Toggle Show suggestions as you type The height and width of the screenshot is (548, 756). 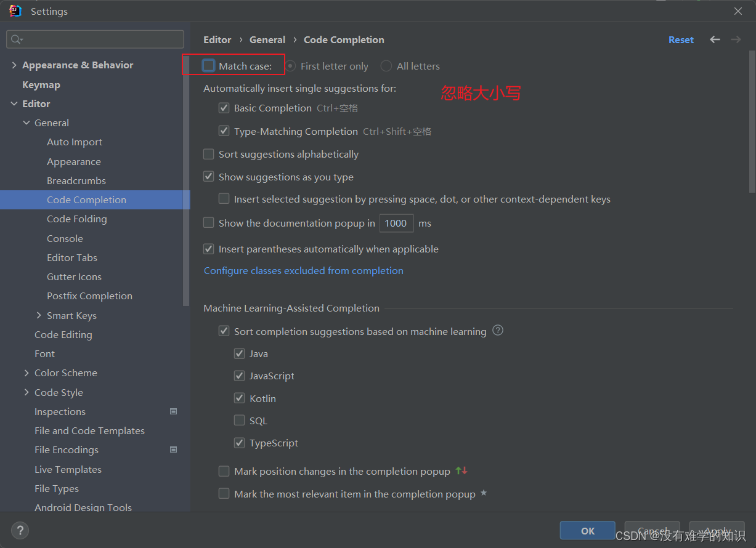click(x=209, y=177)
